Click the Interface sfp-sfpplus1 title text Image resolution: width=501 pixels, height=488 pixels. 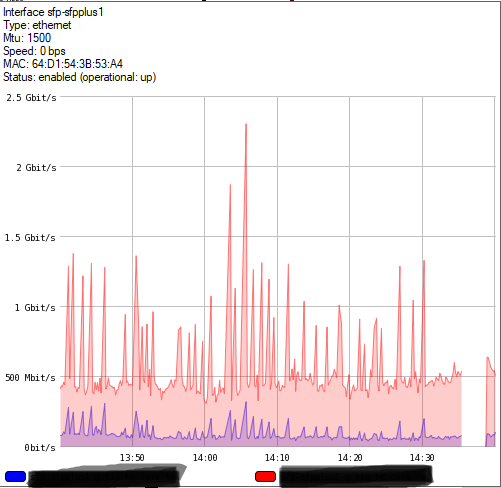coord(53,12)
